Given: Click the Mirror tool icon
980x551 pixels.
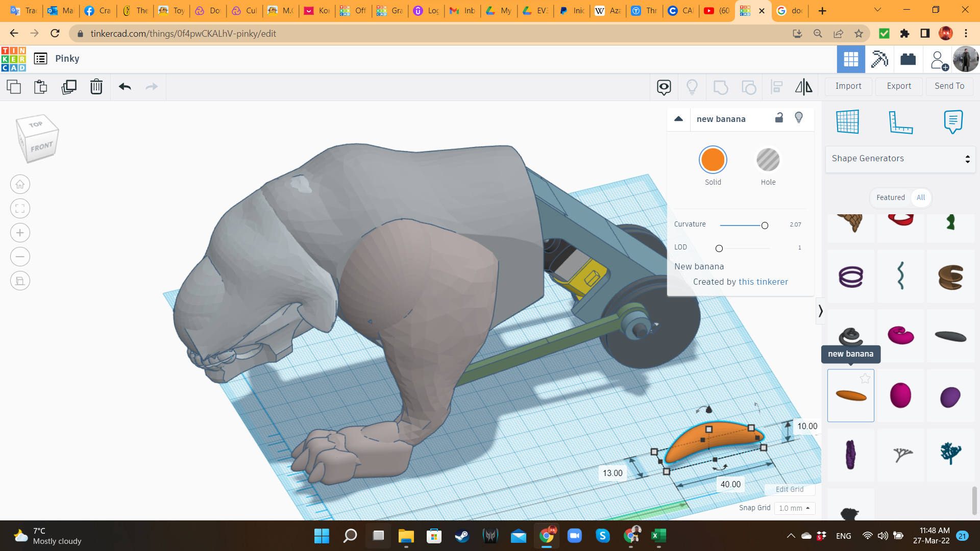Looking at the screenshot, I should (803, 87).
